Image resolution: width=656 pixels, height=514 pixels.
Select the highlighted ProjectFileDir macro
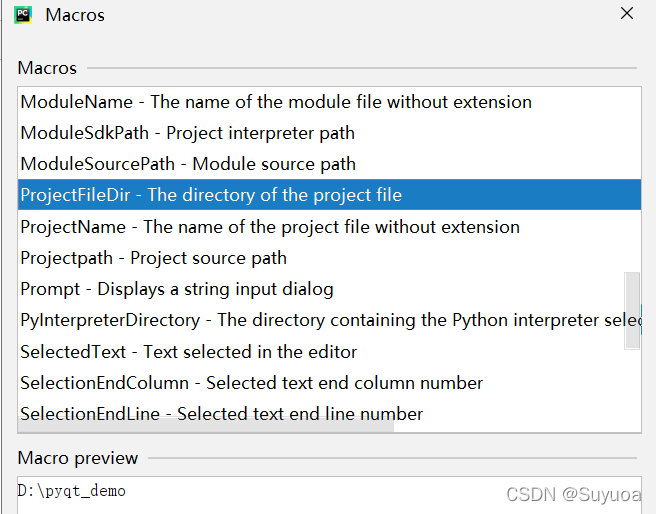pos(211,195)
